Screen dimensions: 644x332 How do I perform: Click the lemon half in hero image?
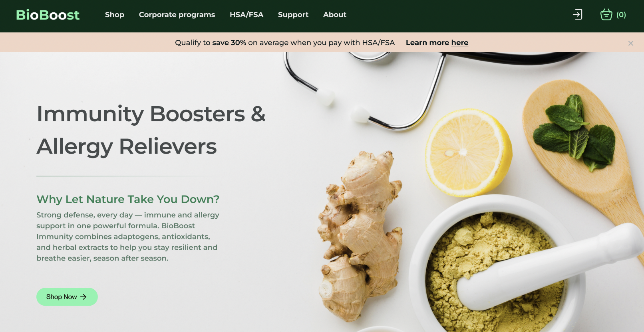click(x=468, y=153)
